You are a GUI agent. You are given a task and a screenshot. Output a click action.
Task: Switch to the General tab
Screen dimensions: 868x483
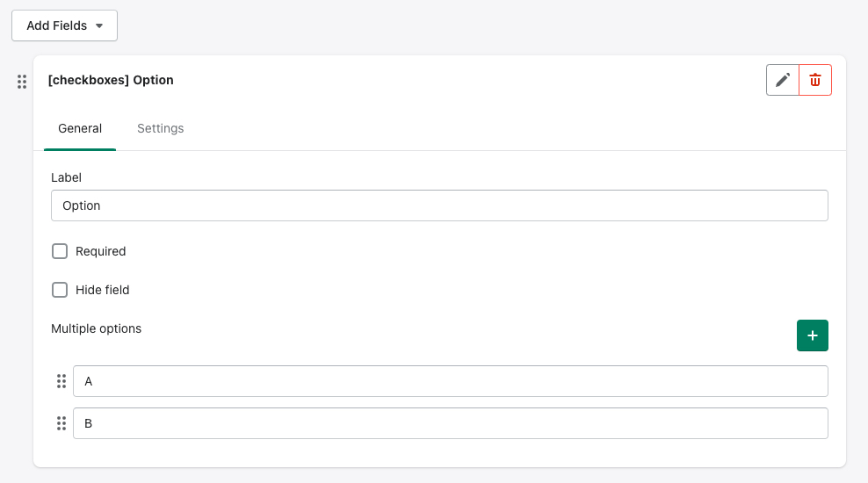pyautogui.click(x=80, y=128)
